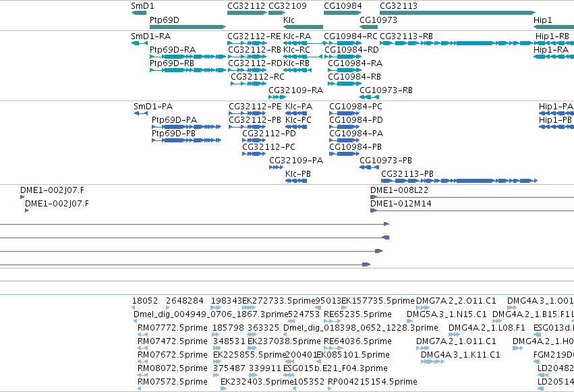The width and height of the screenshot is (574, 392).
Task: Click protein CG32112-PE
Action: (x=255, y=107)
